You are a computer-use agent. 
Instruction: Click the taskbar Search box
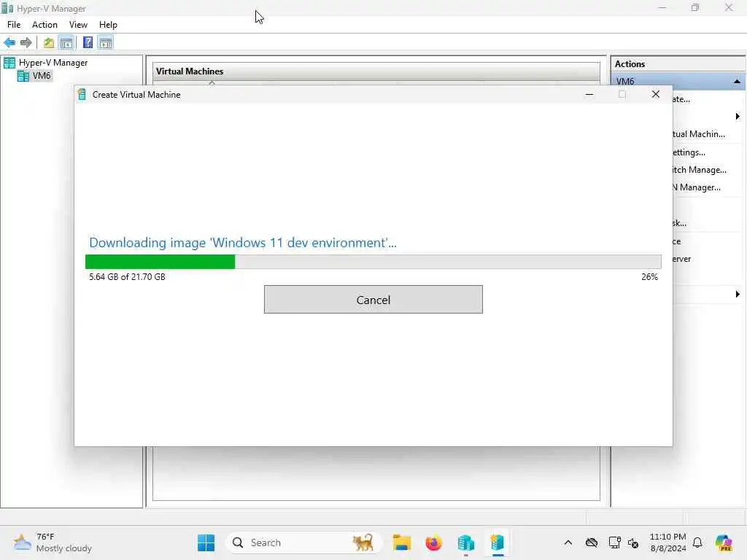(x=303, y=542)
